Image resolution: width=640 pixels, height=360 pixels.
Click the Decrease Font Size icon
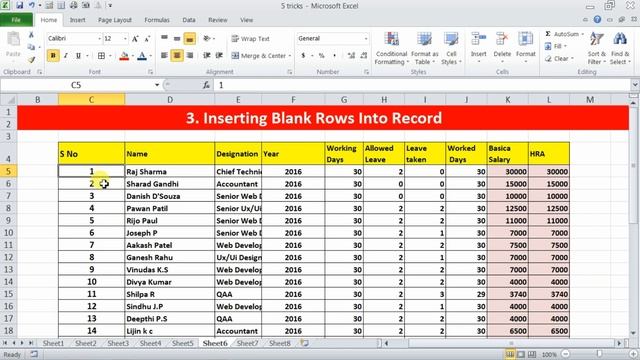click(147, 39)
